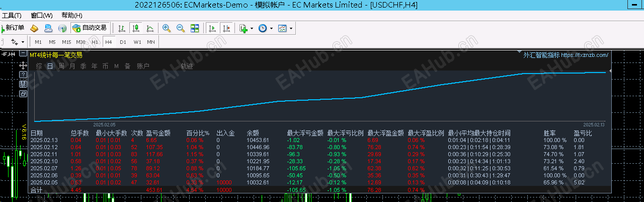Select the H4 timeframe
The height and width of the screenshot is (202, 644).
pyautogui.click(x=109, y=42)
